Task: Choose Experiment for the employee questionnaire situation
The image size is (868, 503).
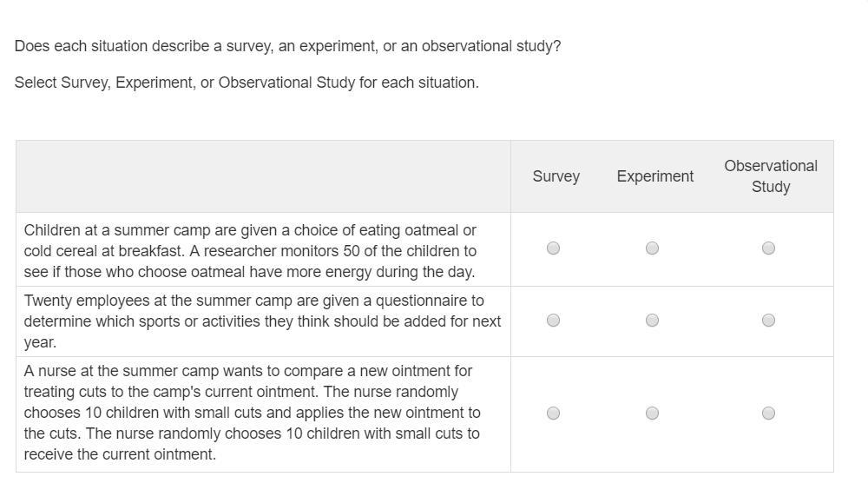Action: (x=653, y=321)
